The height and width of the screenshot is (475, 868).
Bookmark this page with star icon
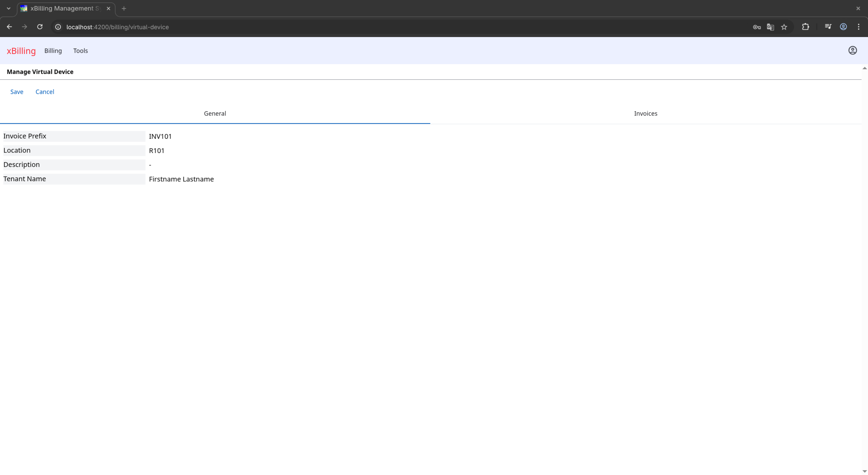tap(784, 27)
